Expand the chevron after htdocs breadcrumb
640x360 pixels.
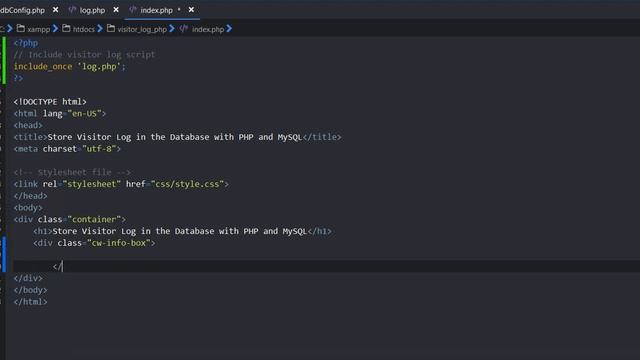click(100, 29)
